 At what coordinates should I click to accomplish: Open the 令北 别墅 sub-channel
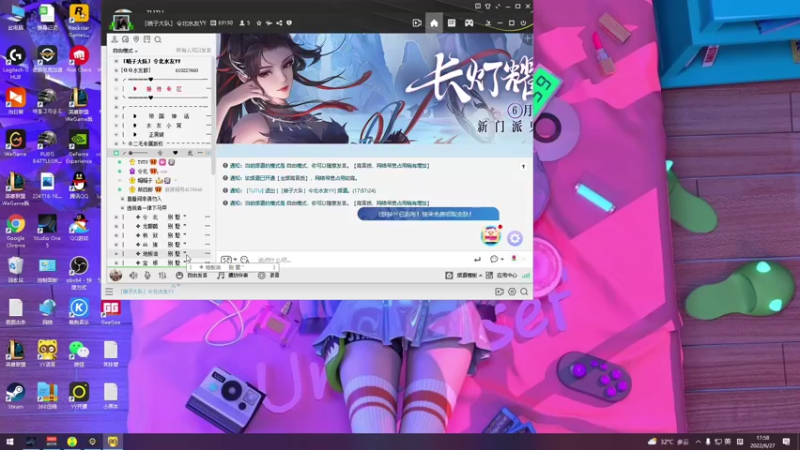162,217
